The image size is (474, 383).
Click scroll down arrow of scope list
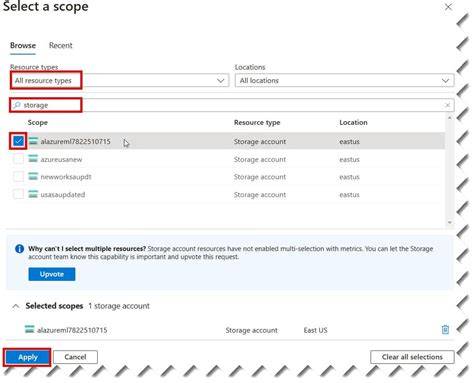[x=450, y=222]
